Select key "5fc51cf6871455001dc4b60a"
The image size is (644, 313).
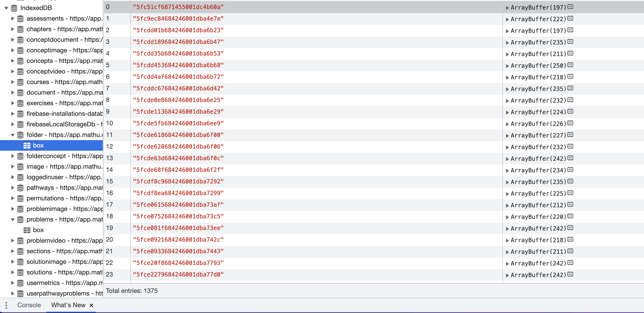pyautogui.click(x=178, y=7)
